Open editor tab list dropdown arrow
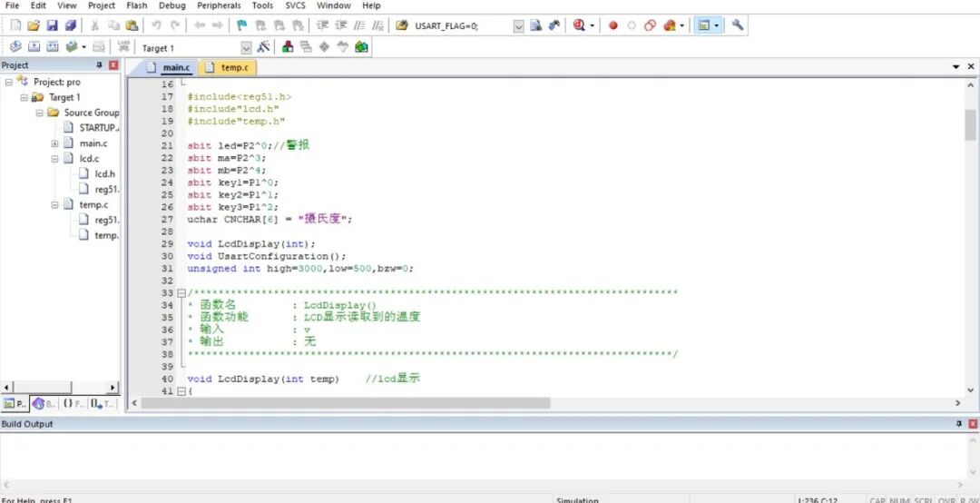This screenshot has height=503, width=980. 955,66
